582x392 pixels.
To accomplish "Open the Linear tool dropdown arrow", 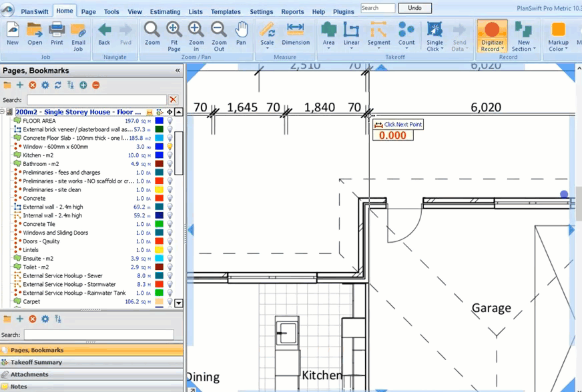I will [x=351, y=48].
